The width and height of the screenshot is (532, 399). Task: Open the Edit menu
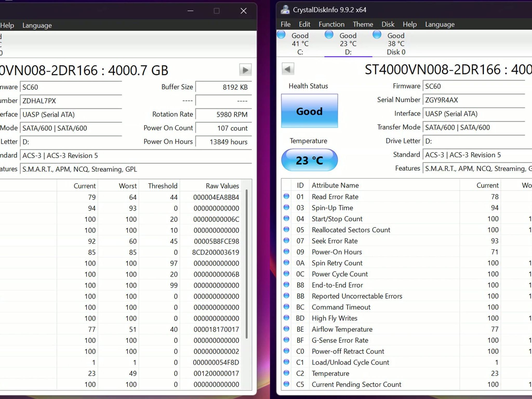(304, 24)
